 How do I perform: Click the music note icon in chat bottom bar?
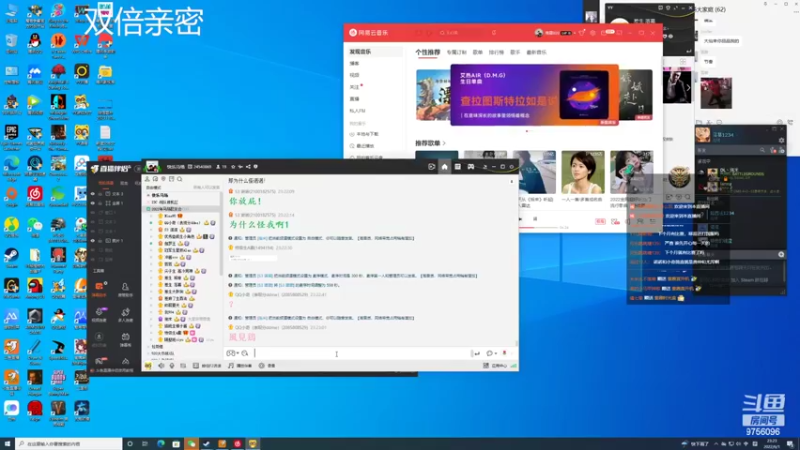click(x=231, y=366)
